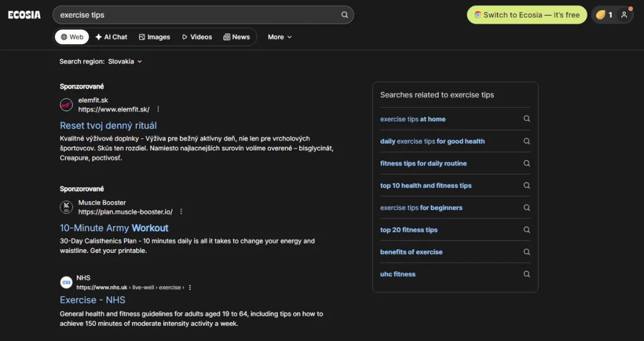This screenshot has width=644, height=341.
Task: Open three-dot menu next to NHS URL
Action: coord(190,288)
